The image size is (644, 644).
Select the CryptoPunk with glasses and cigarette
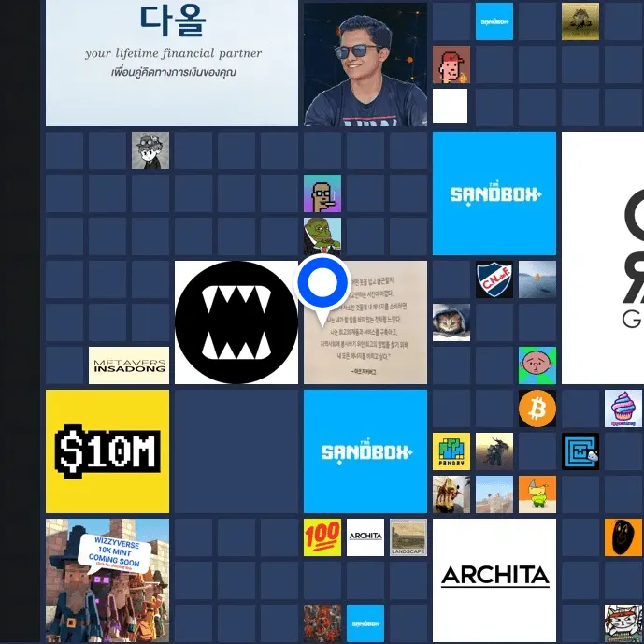tap(322, 193)
